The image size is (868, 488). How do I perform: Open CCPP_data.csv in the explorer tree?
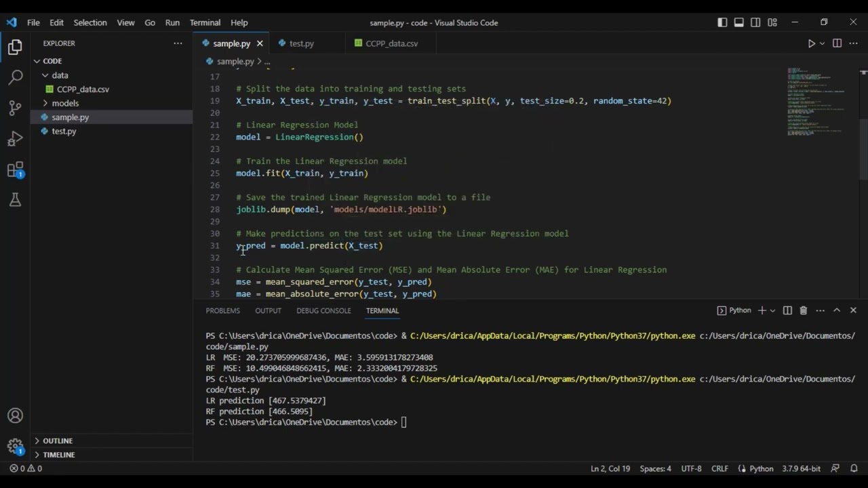tap(83, 89)
